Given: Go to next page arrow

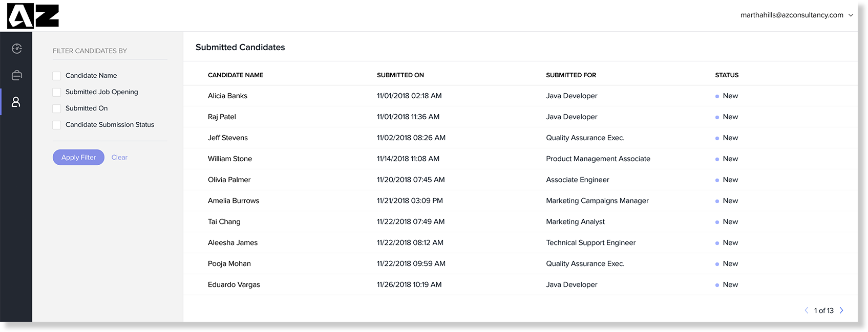Looking at the screenshot, I should (x=841, y=311).
